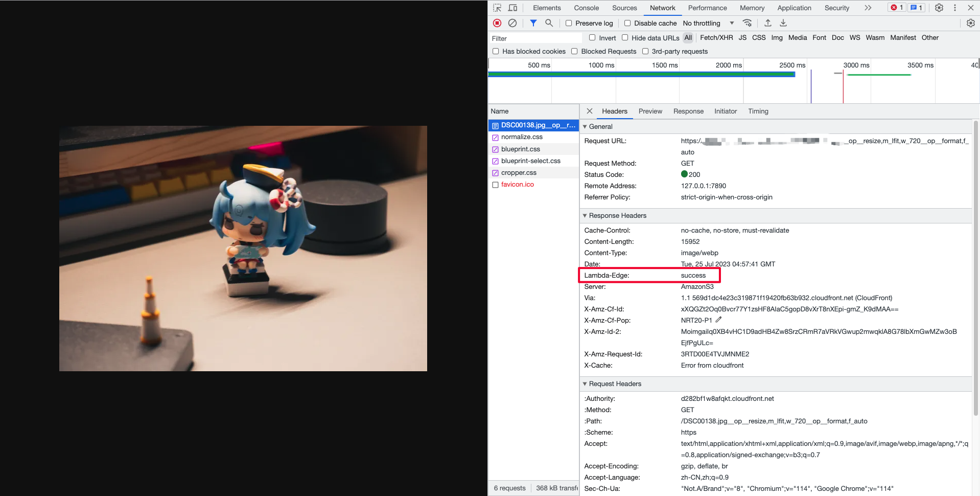Open the Security tab
Screen dimensions: 980x496
(x=837, y=8)
